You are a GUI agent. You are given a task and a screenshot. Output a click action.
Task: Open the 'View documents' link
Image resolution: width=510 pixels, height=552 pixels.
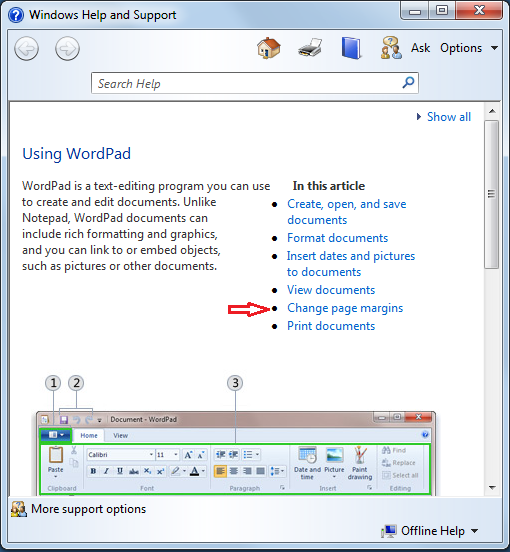click(x=331, y=290)
